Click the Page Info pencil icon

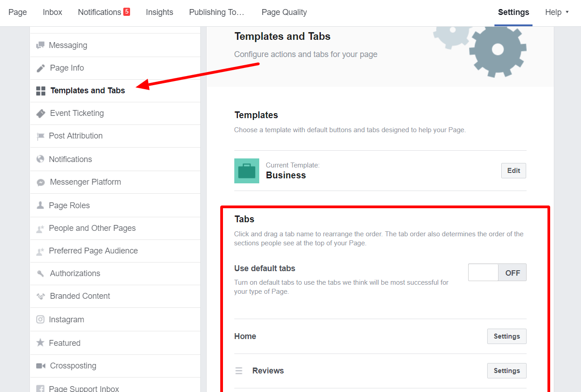(41, 68)
